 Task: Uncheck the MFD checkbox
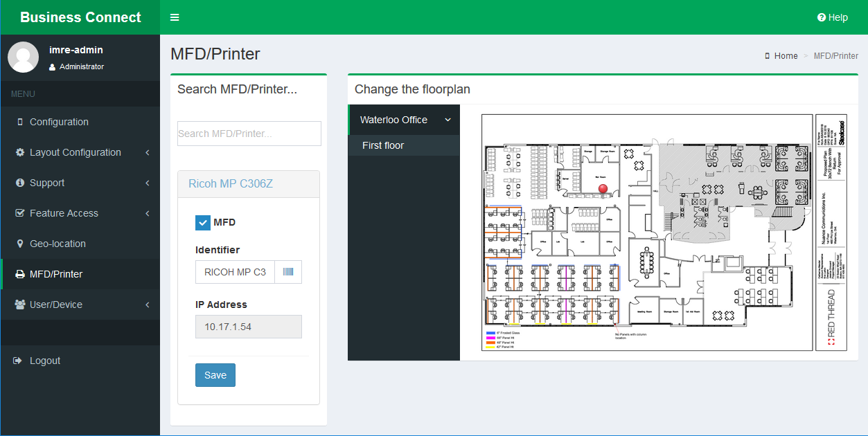pyautogui.click(x=202, y=222)
